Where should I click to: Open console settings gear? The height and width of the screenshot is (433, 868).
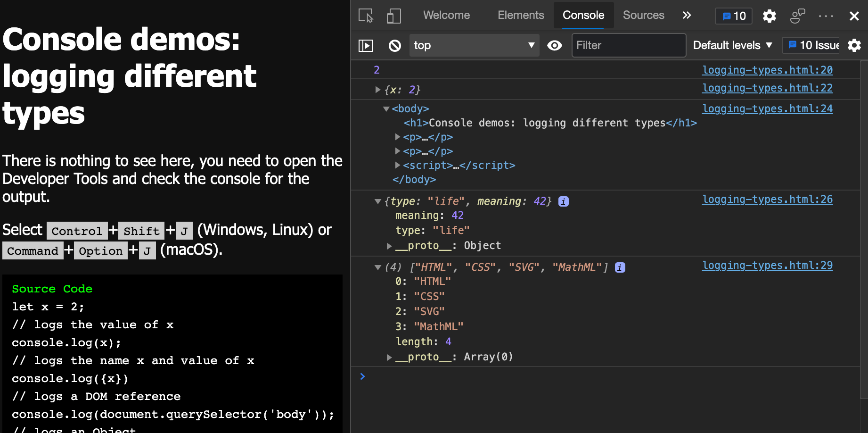pyautogui.click(x=854, y=45)
